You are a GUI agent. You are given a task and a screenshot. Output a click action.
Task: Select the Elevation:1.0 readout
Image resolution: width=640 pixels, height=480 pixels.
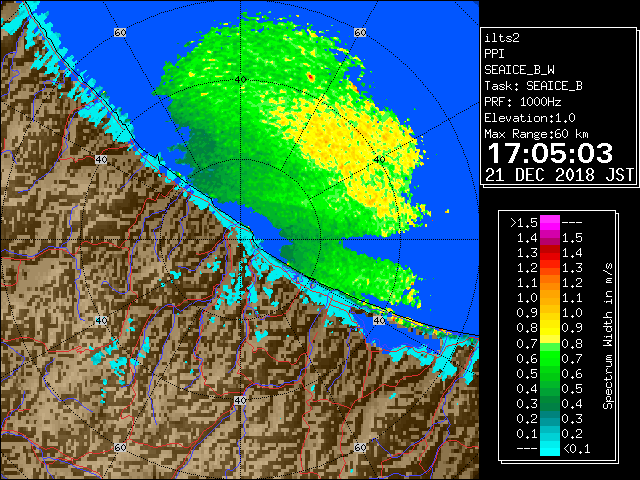[x=530, y=118]
